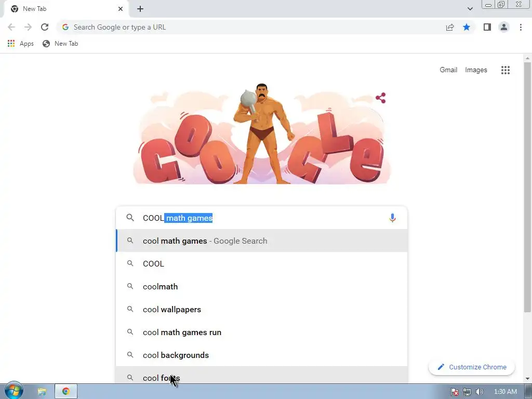Choose suggestion 'cool math games - Google Search'
Viewport: 532px width, 399px height.
[261, 241]
